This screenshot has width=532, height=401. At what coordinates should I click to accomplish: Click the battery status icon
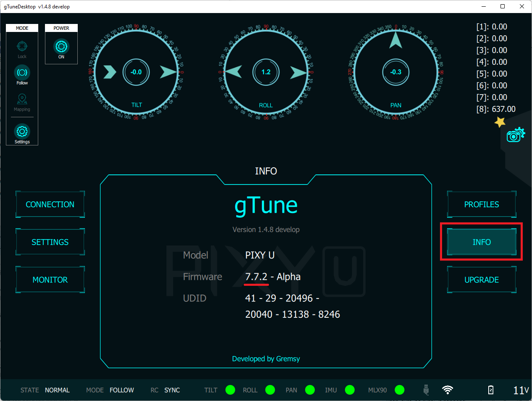(x=491, y=390)
